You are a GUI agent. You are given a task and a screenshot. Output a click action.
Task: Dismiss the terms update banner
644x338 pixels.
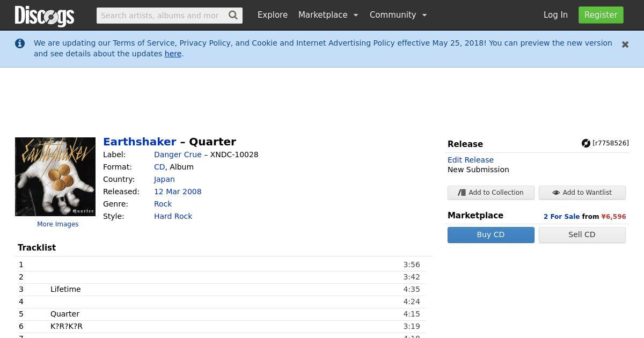point(625,45)
